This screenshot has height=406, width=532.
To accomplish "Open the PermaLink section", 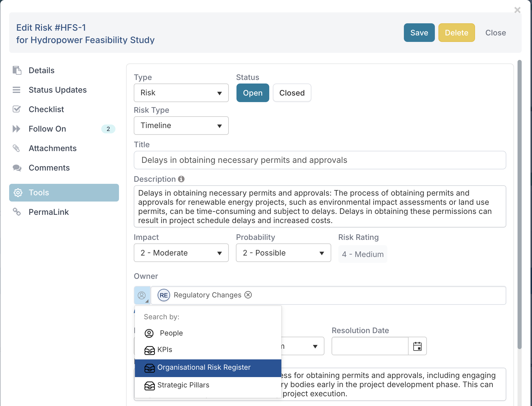I will [x=64, y=212].
